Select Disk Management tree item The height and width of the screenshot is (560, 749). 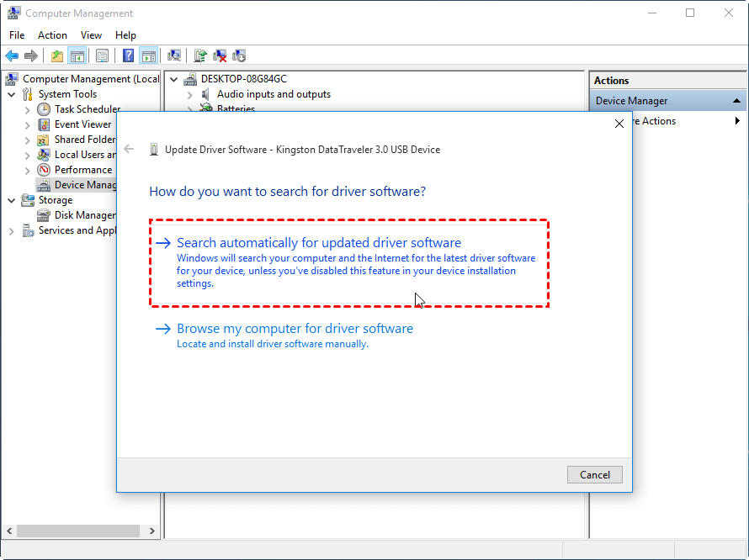pyautogui.click(x=85, y=215)
